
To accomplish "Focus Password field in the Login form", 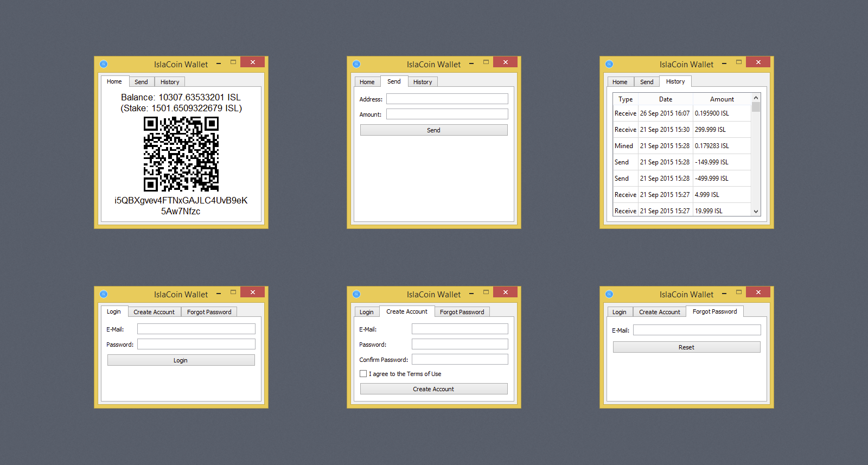I will click(x=196, y=344).
